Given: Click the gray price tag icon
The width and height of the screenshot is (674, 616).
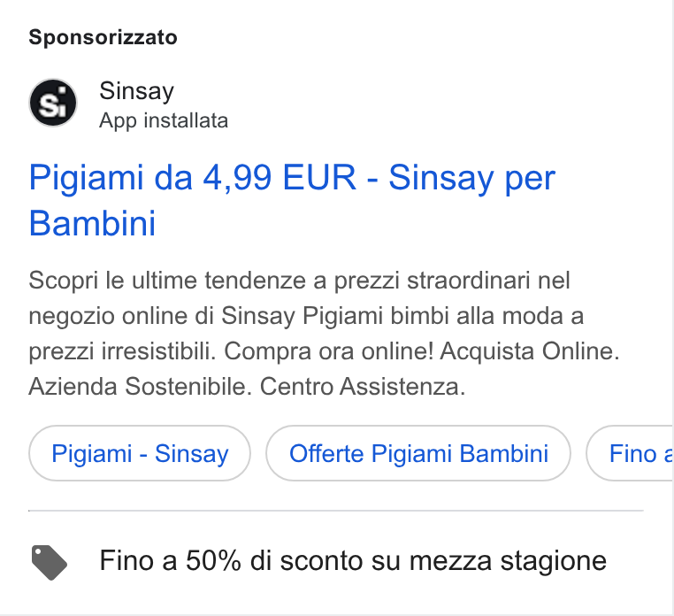Looking at the screenshot, I should coord(49,562).
